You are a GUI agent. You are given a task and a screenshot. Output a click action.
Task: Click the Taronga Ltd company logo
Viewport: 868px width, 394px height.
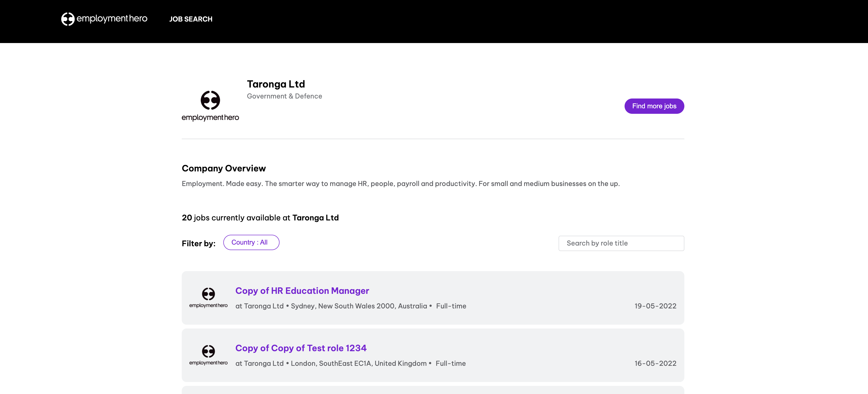210,106
